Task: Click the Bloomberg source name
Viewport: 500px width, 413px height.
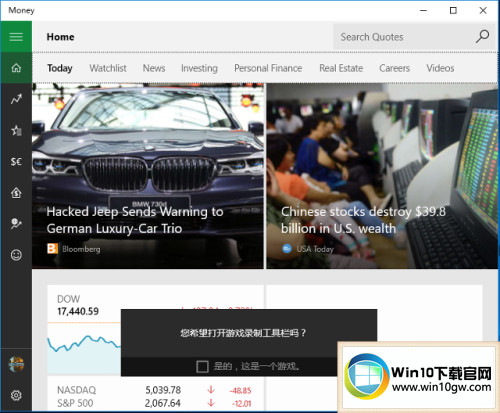Action: click(x=81, y=249)
